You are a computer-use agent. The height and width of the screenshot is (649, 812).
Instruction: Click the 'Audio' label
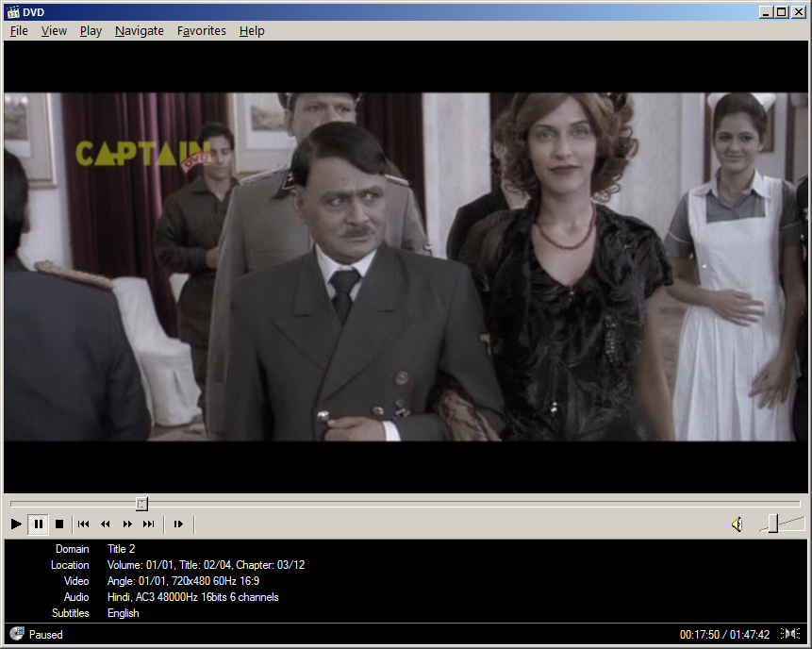click(x=76, y=597)
